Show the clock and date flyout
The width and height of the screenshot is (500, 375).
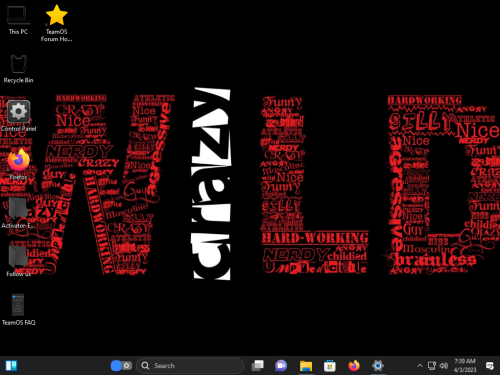(465, 366)
